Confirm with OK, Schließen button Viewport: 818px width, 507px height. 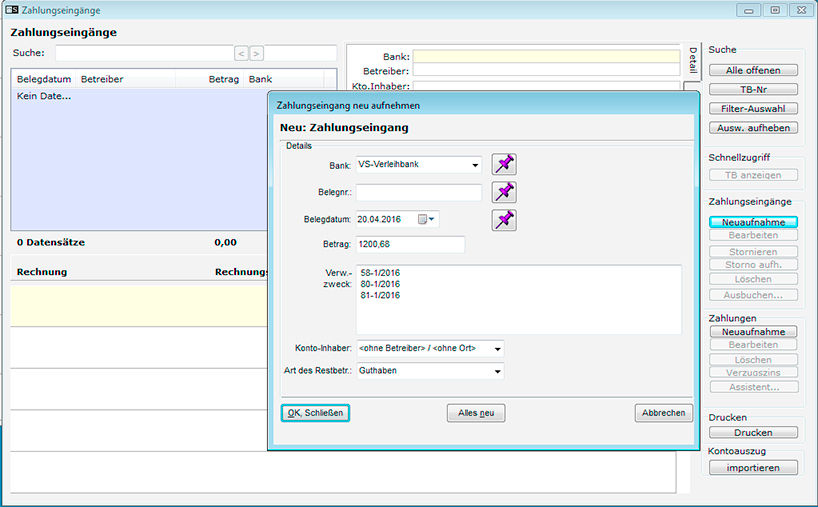tap(315, 413)
